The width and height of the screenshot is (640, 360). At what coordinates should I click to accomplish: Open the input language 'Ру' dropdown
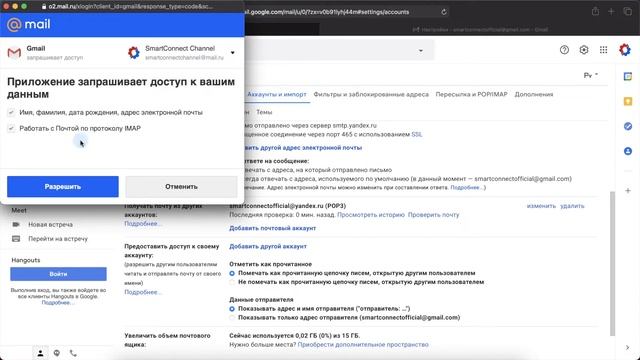coord(591,76)
